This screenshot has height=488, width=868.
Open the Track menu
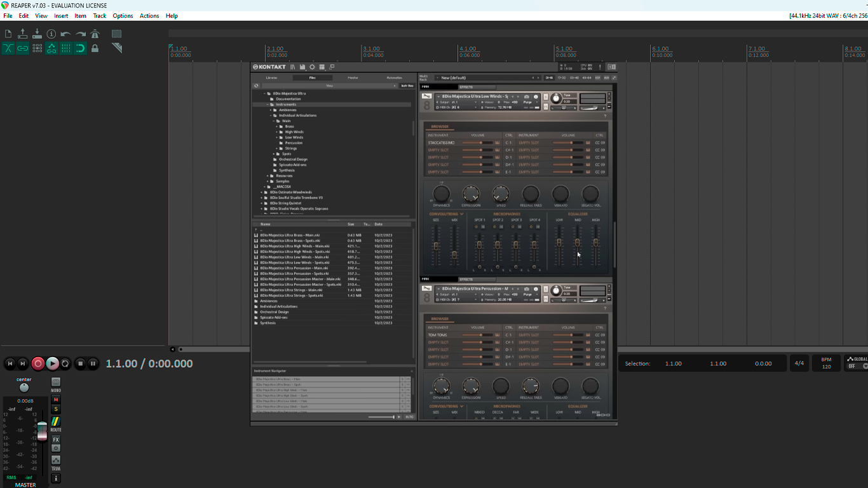(x=100, y=16)
